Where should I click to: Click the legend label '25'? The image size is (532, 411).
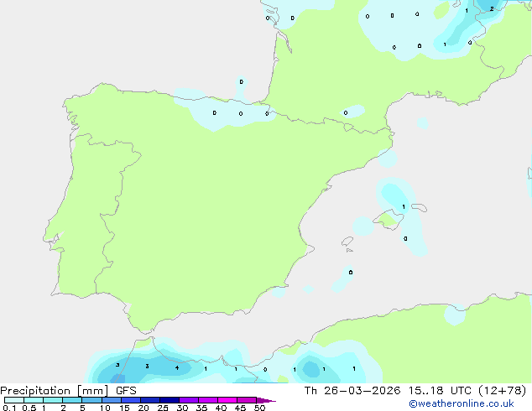tap(163, 408)
